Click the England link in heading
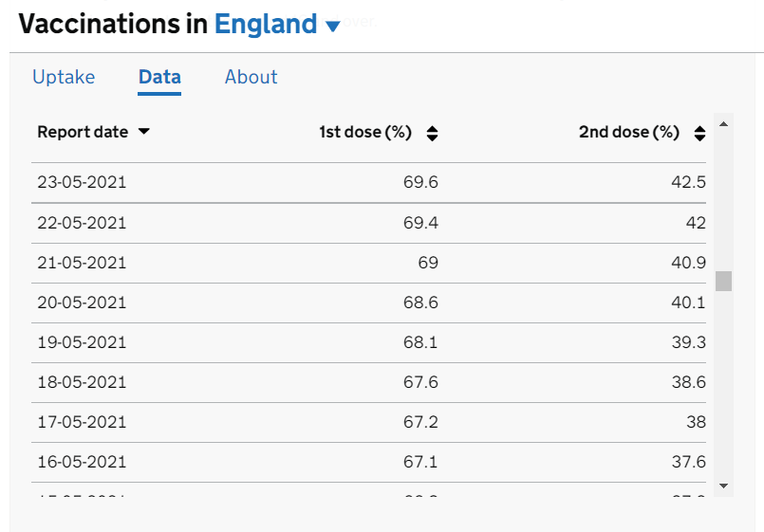 click(266, 24)
